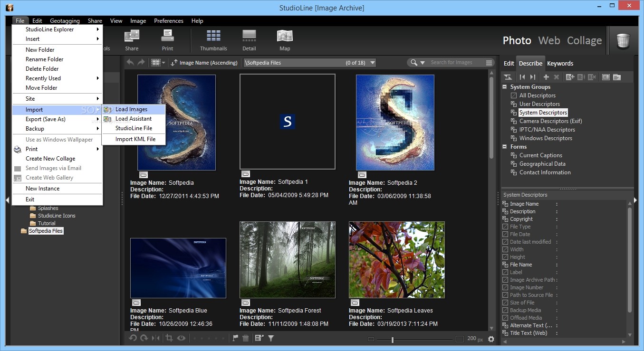Viewport: 644px width, 351px height.
Task: Click the first-record arrow in Describe toolbar
Action: pos(522,77)
